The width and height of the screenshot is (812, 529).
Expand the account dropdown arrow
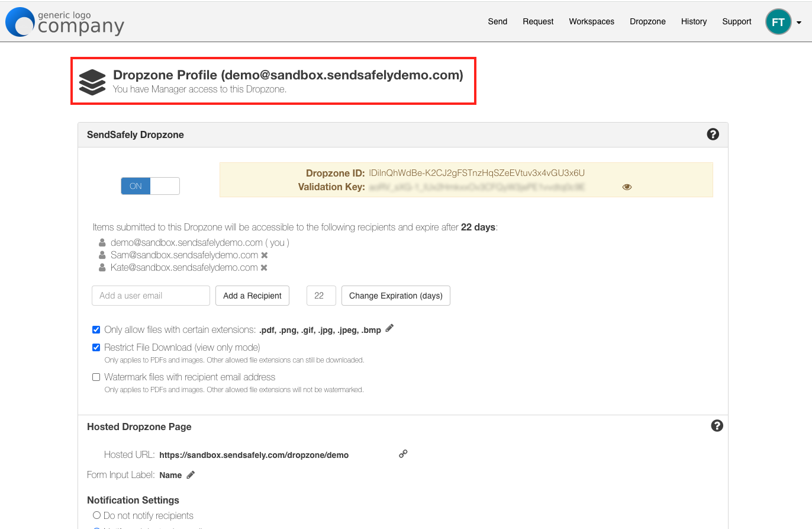coord(799,23)
